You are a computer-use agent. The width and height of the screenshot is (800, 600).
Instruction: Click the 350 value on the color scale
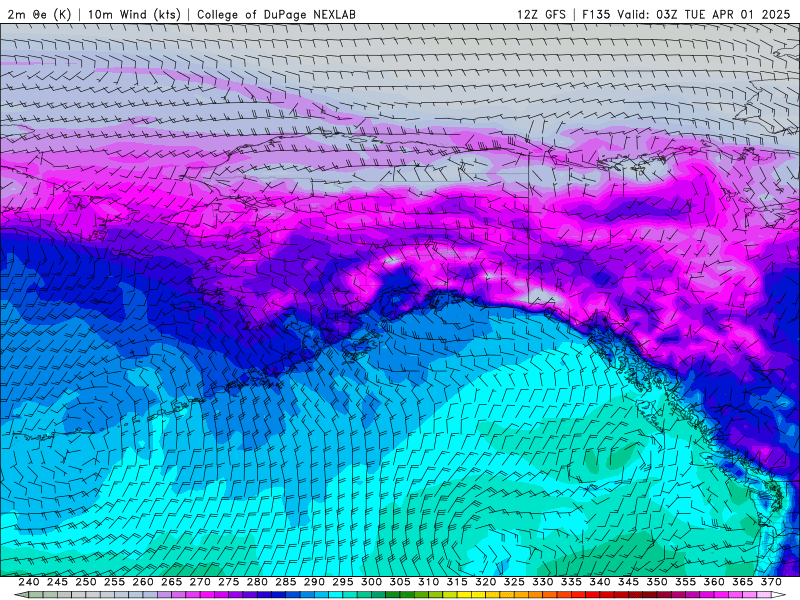coord(657,582)
